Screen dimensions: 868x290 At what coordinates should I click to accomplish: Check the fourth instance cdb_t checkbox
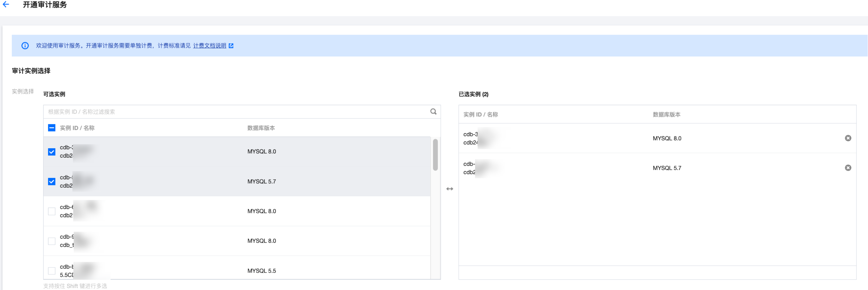[x=51, y=241]
